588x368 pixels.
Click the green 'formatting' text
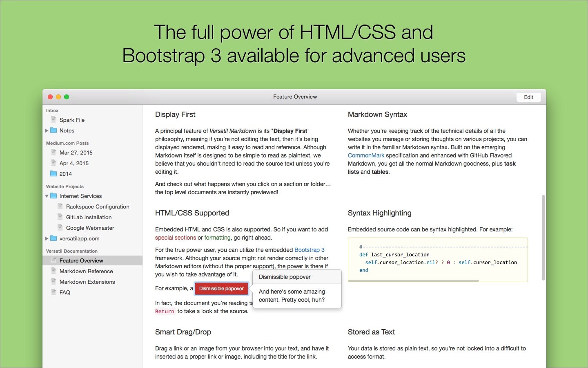(x=218, y=238)
